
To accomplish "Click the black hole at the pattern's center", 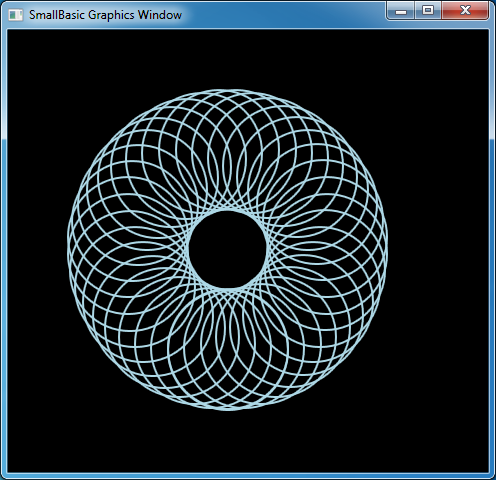I will pos(228,249).
